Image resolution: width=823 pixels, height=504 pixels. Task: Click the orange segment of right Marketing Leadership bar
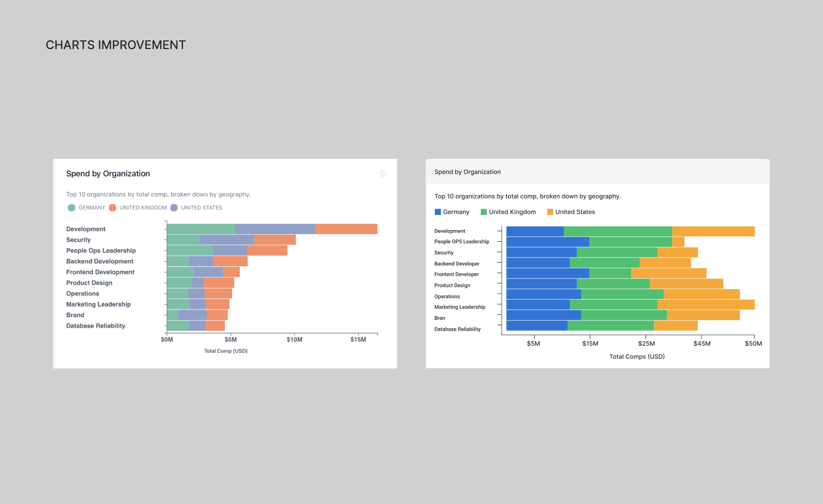706,304
